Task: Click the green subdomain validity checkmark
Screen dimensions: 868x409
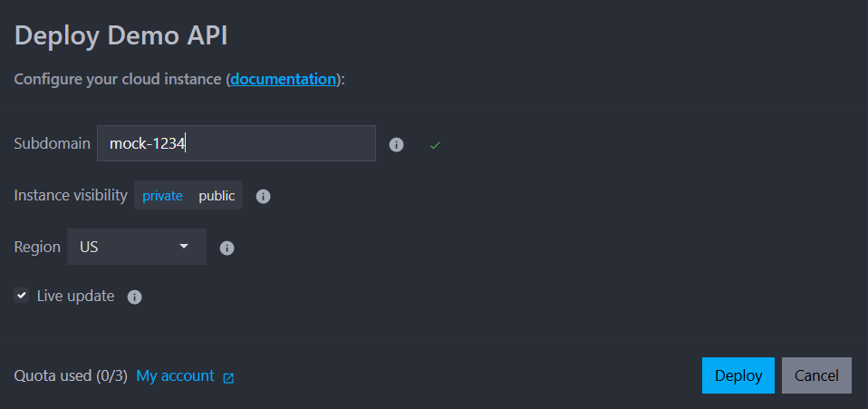Action: click(x=435, y=144)
